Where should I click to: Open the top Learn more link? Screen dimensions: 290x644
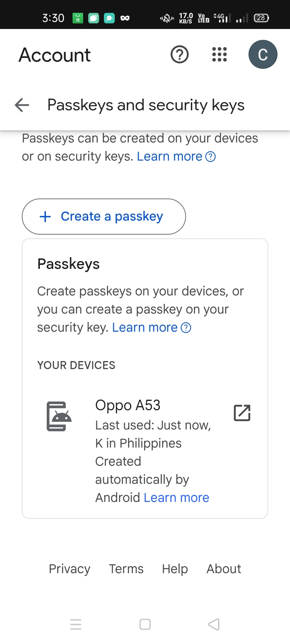tap(170, 157)
